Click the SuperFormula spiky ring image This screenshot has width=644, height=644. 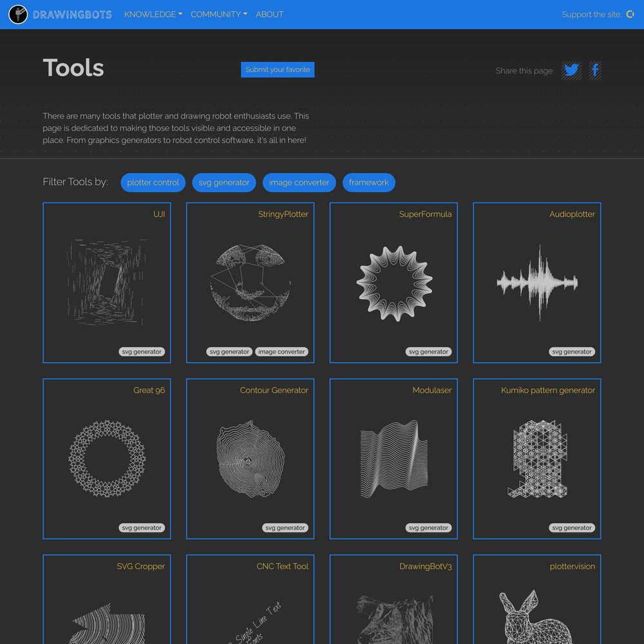click(x=394, y=283)
